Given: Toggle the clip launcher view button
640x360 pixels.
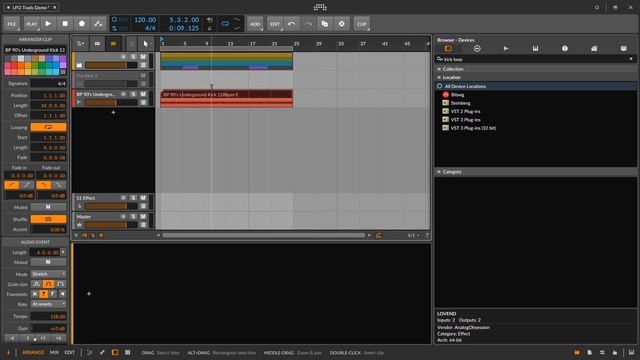Looking at the screenshot, I should (97, 44).
